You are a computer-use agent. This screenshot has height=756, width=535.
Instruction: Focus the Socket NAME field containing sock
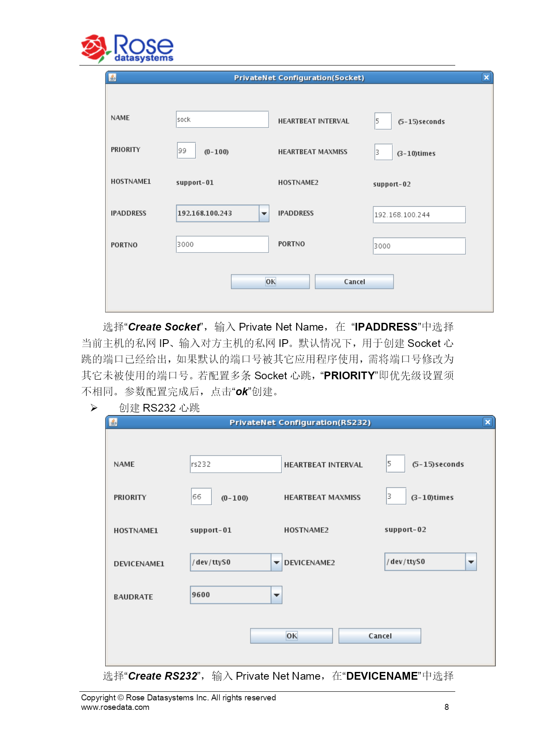click(222, 119)
